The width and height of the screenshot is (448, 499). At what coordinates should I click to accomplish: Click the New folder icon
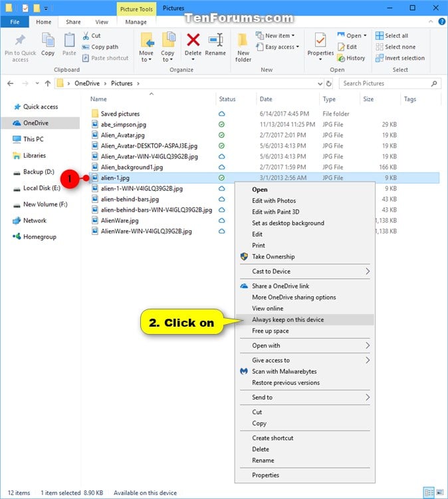pyautogui.click(x=243, y=41)
